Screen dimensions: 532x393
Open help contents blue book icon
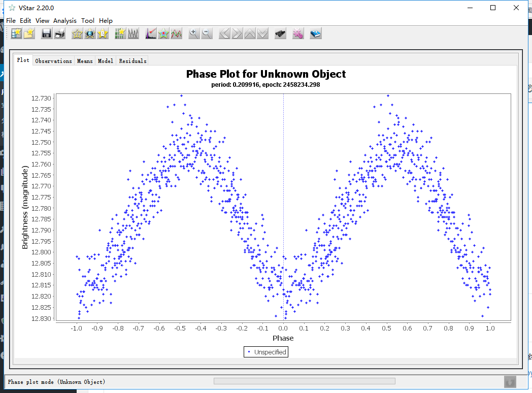click(316, 34)
